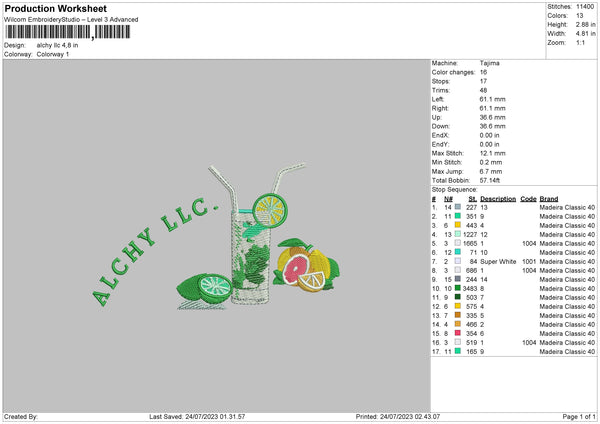Click the EndX value 0.00 in
The height and width of the screenshot is (424, 600).
(489, 135)
